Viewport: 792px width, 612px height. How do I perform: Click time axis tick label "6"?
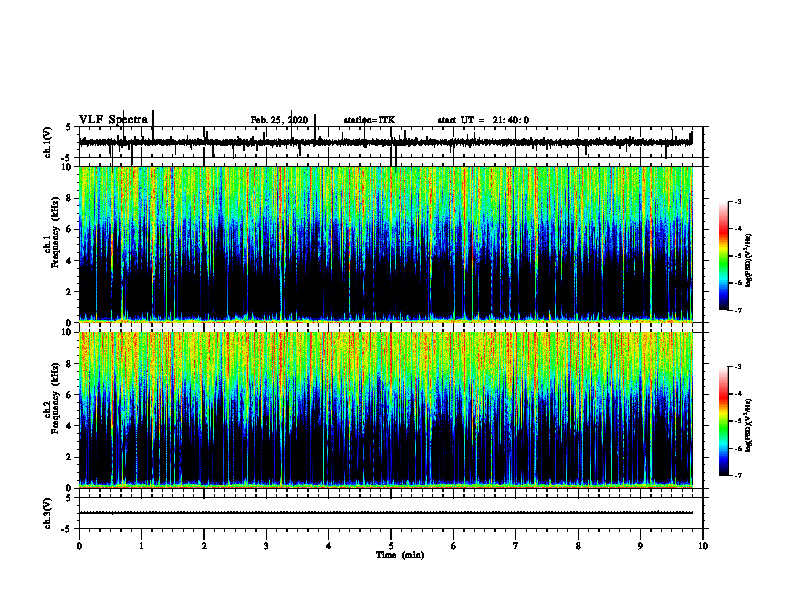pos(454,546)
